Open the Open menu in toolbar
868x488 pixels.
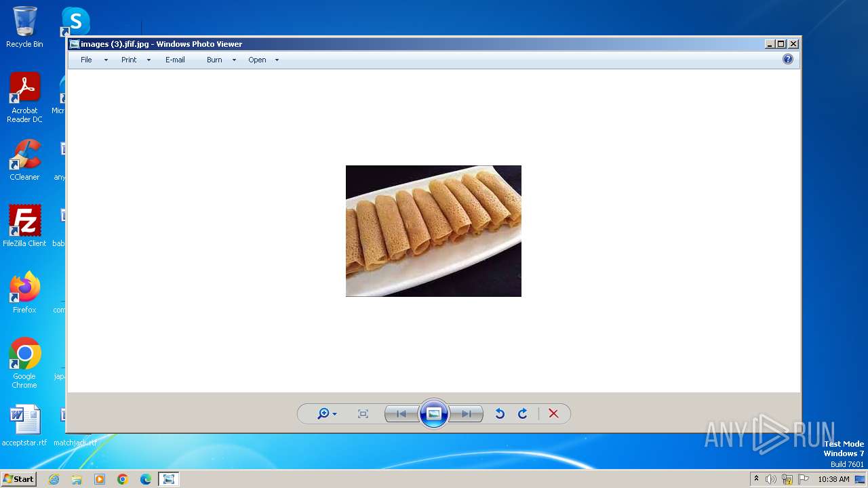(257, 60)
